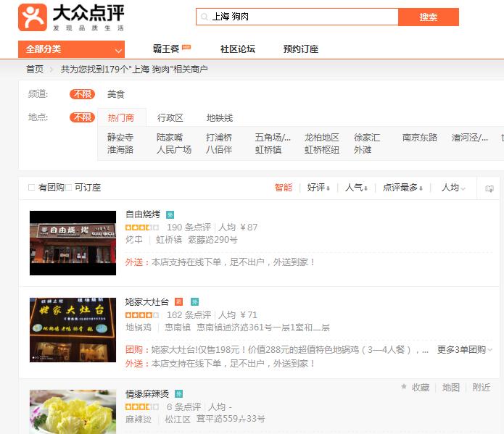Filter by 打浦桥 area

[219, 138]
